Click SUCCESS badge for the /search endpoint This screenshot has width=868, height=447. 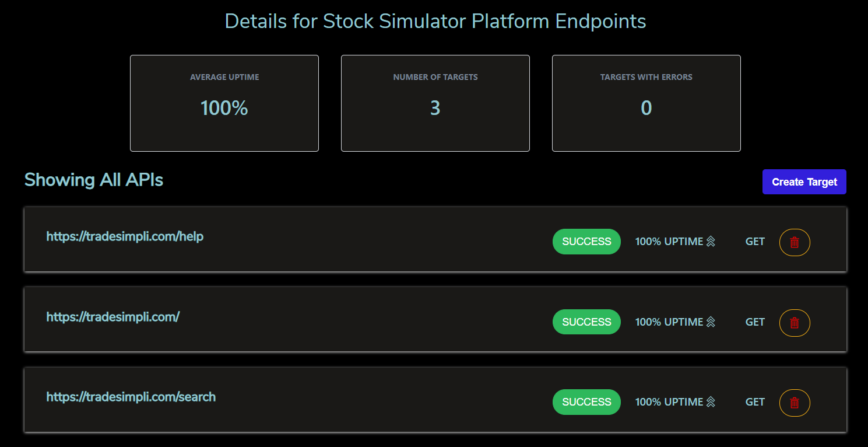586,402
